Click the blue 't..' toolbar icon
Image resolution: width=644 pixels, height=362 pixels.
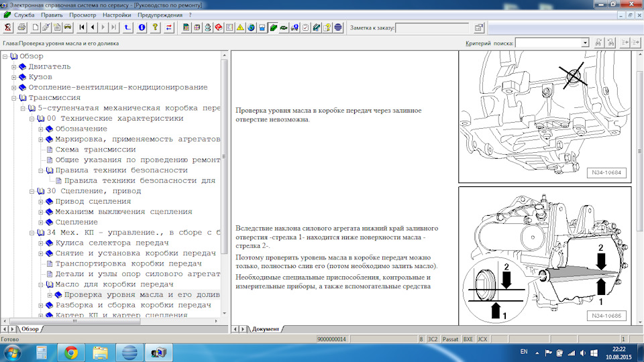tap(127, 27)
